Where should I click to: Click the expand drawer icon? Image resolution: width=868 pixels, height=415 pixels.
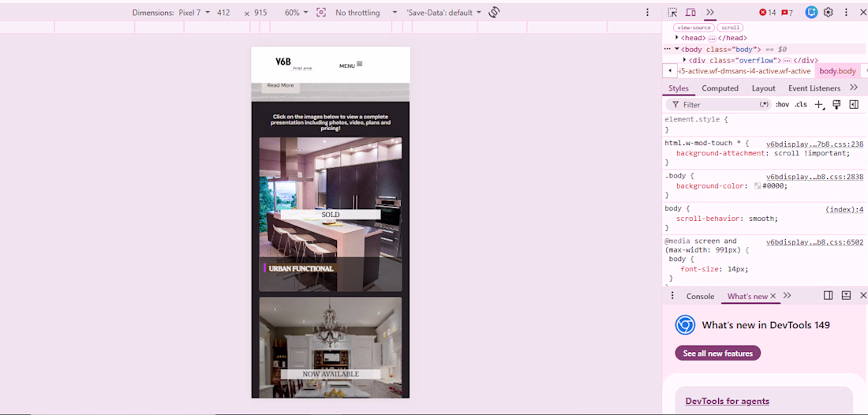(846, 296)
